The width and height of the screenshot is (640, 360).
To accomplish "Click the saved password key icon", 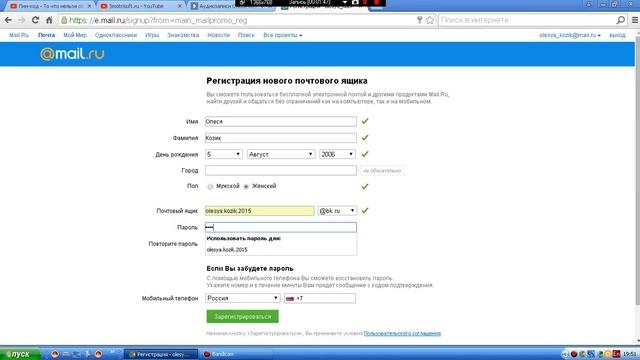I will (419, 20).
